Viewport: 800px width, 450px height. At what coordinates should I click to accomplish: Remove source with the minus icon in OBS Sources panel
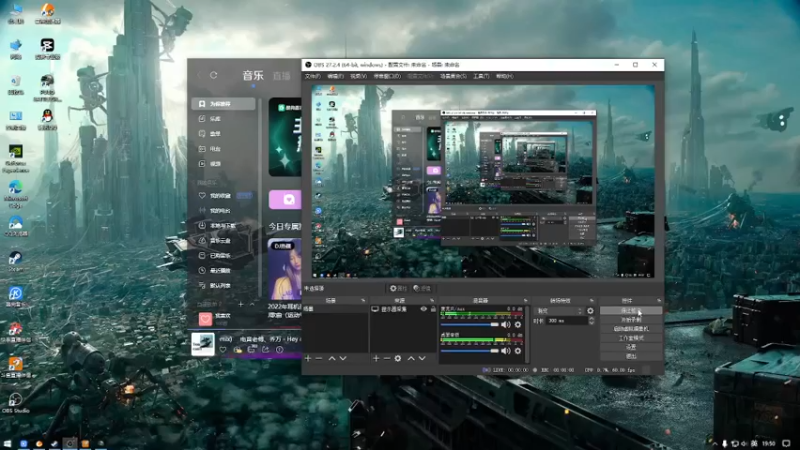click(387, 358)
